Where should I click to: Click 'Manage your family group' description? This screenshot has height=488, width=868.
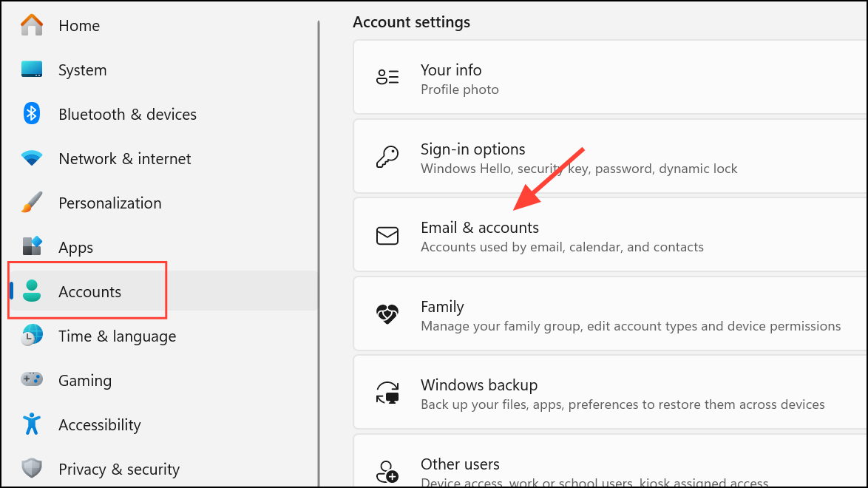[x=631, y=326]
